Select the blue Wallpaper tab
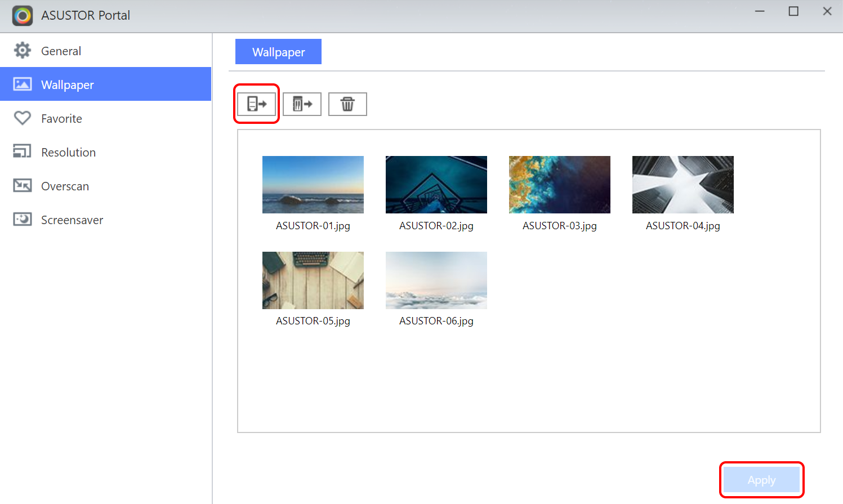Screen dimensions: 843x504 click(x=278, y=52)
